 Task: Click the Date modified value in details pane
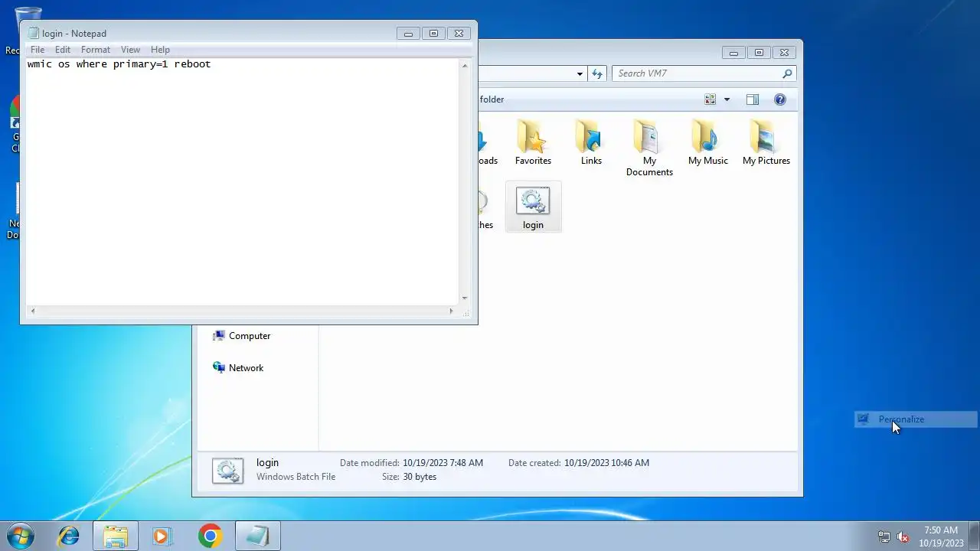point(443,463)
